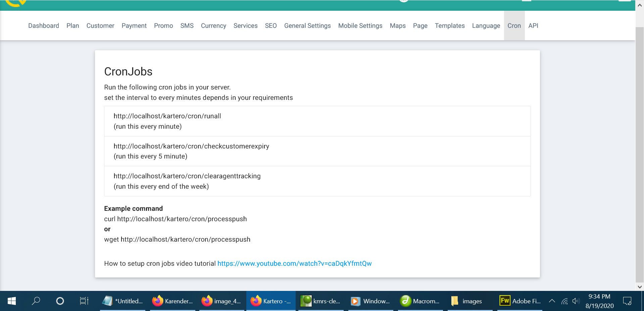The width and height of the screenshot is (644, 311).
Task: Switch to Untitled Notepad taskbar window
Action: tap(123, 301)
